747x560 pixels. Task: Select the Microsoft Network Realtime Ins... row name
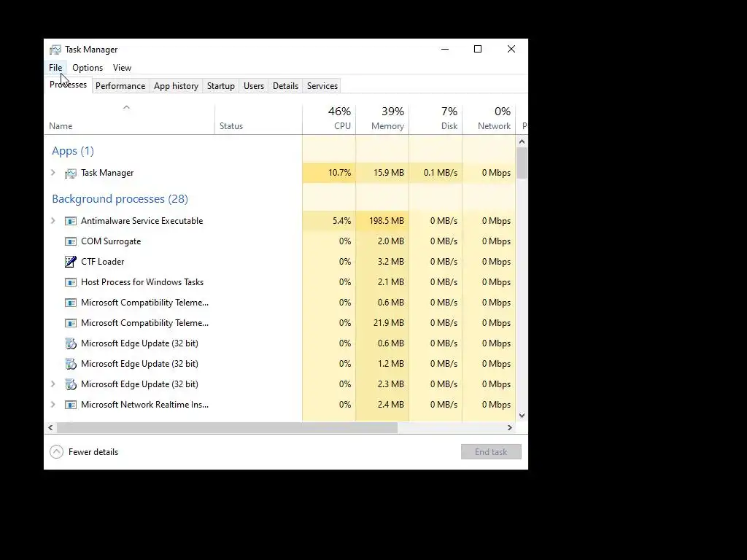(x=145, y=405)
